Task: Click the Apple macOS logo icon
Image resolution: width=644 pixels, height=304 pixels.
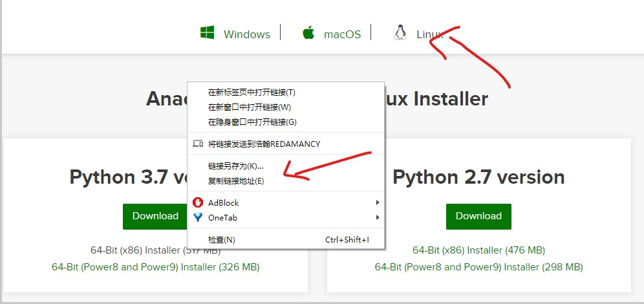Action: click(x=308, y=32)
